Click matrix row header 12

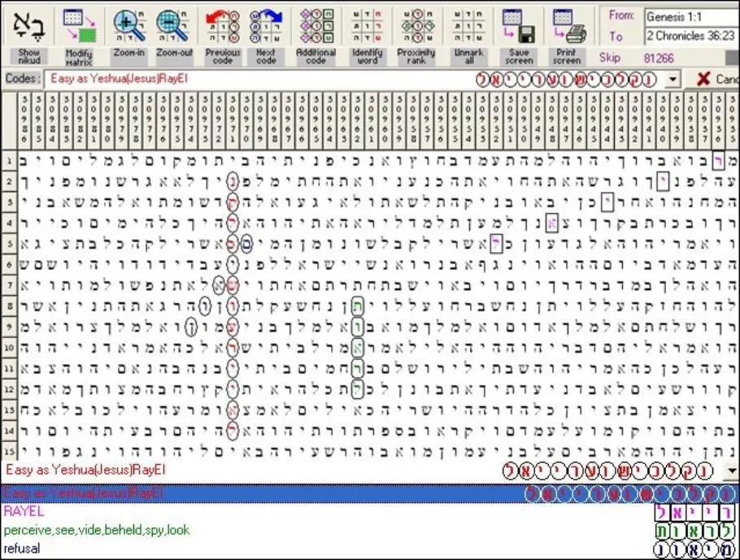coord(8,389)
